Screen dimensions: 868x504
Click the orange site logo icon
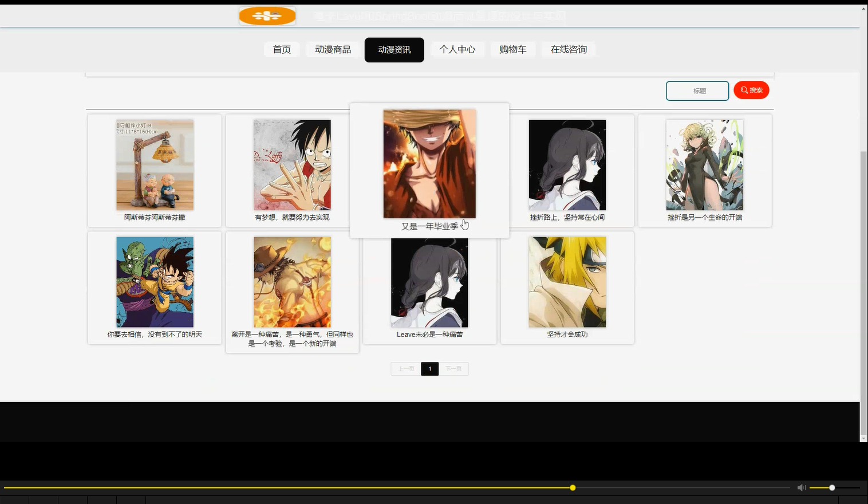267,15
